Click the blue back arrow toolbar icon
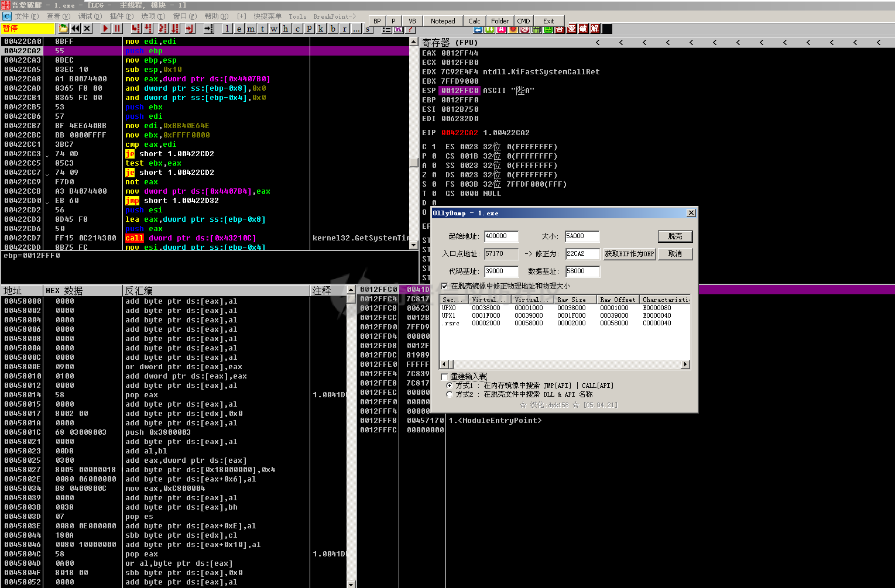Viewport: 895px width, 588px height. (x=478, y=29)
